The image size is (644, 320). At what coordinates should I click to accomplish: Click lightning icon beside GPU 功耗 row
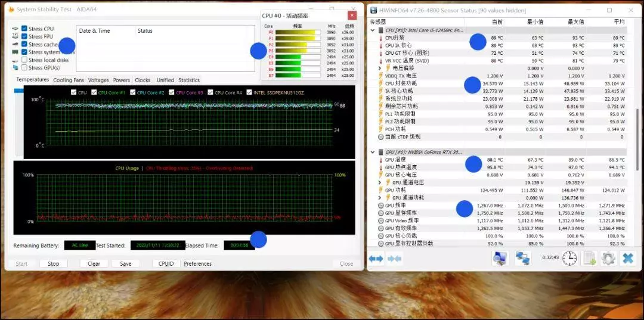pos(380,190)
